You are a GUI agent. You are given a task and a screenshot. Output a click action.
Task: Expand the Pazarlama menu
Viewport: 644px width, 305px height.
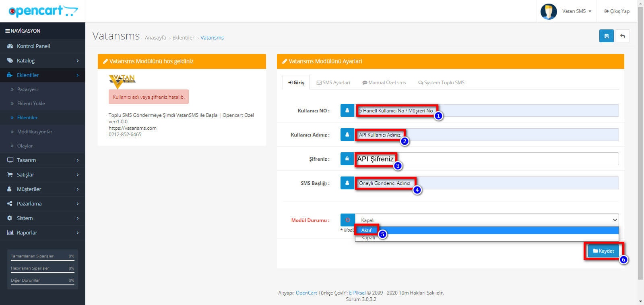[x=43, y=203]
